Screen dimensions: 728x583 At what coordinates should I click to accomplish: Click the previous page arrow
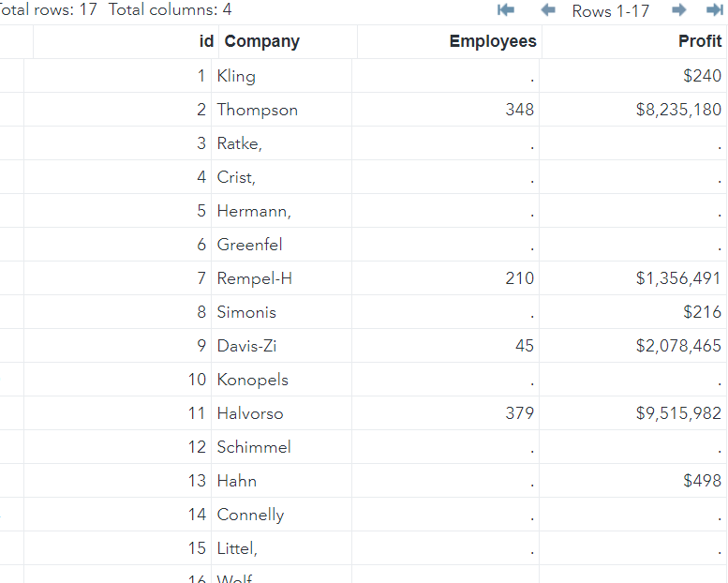coord(550,10)
